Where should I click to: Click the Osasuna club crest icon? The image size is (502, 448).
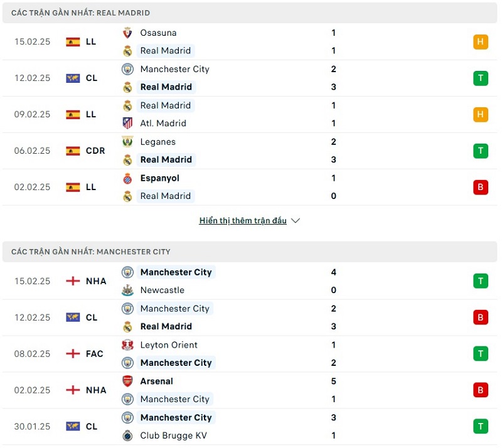click(127, 33)
